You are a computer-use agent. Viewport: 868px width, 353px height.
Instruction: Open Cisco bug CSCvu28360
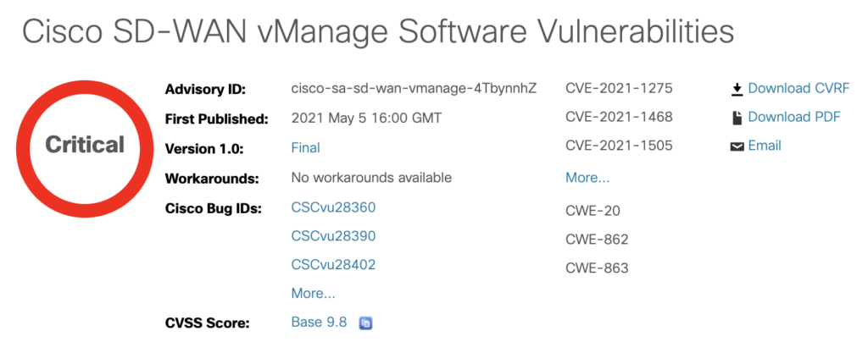333,207
